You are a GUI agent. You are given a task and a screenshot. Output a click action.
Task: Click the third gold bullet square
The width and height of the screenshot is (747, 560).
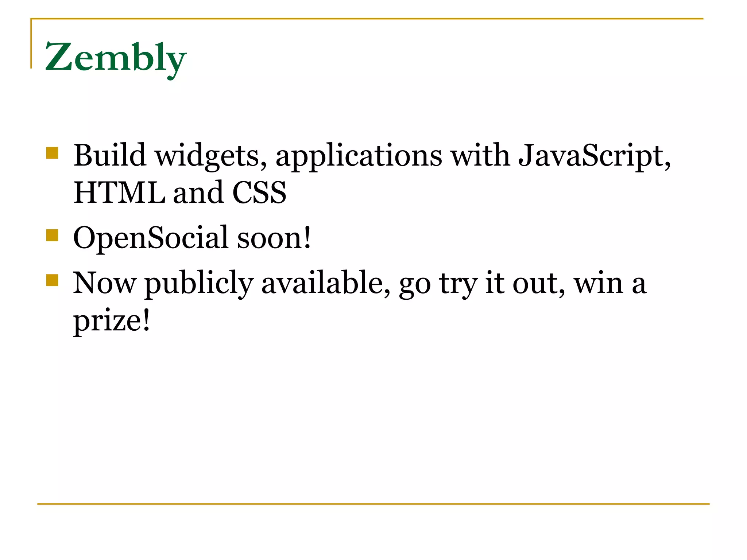click(53, 280)
